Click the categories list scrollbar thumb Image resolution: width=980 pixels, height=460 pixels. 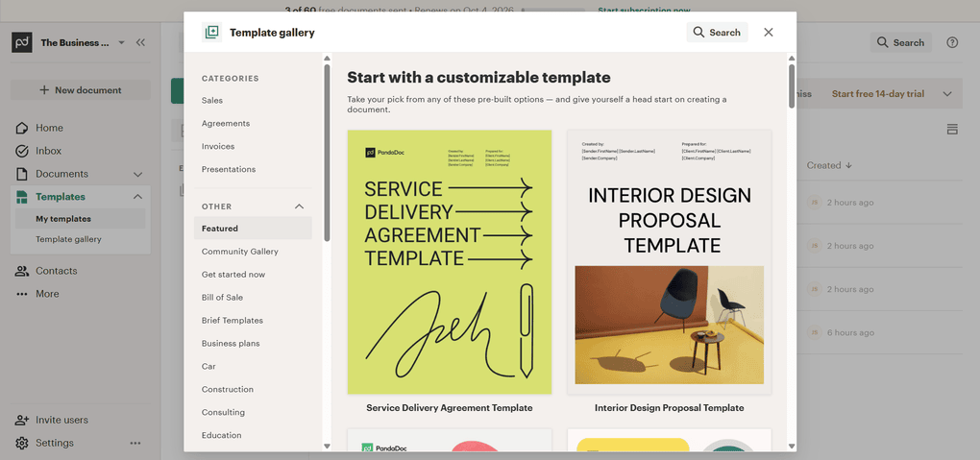[x=327, y=153]
